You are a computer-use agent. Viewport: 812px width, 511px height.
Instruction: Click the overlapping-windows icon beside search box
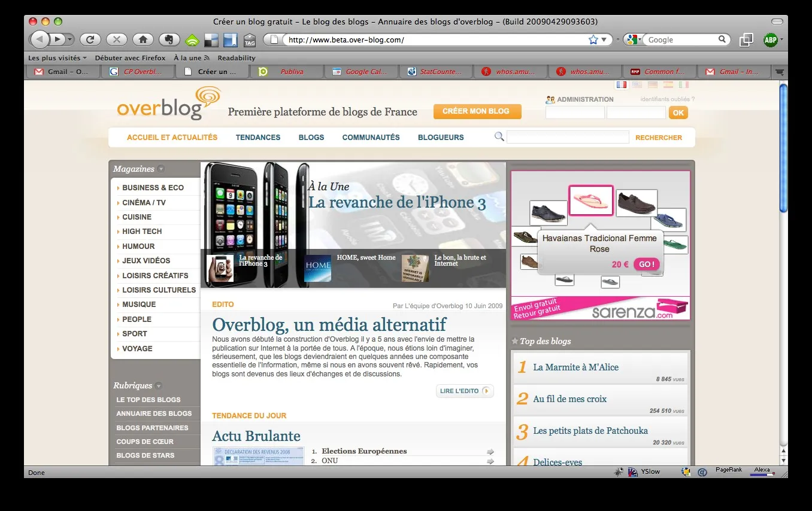(746, 40)
